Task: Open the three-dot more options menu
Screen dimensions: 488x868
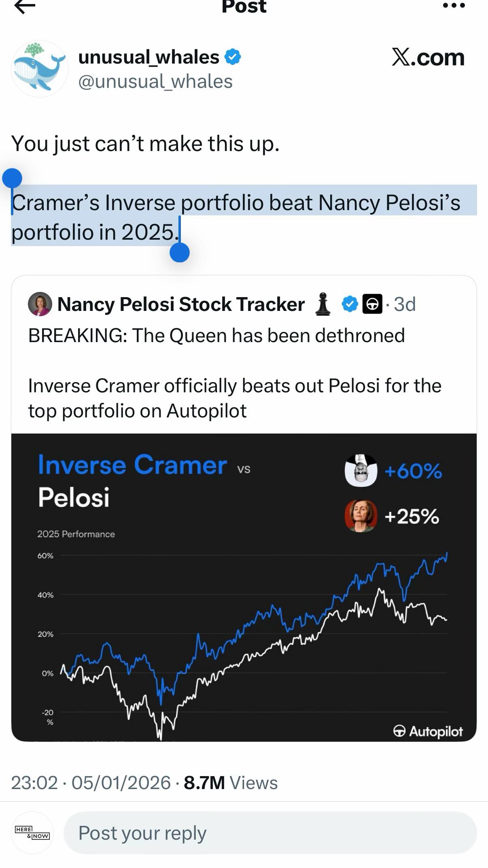Action: [x=454, y=6]
